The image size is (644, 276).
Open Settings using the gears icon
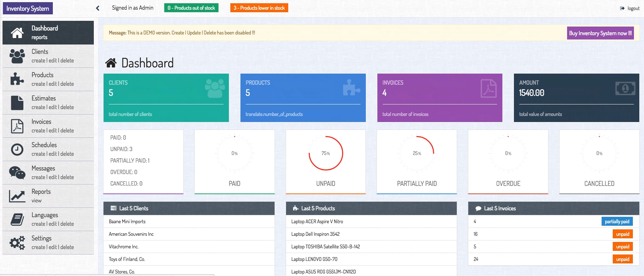click(17, 243)
